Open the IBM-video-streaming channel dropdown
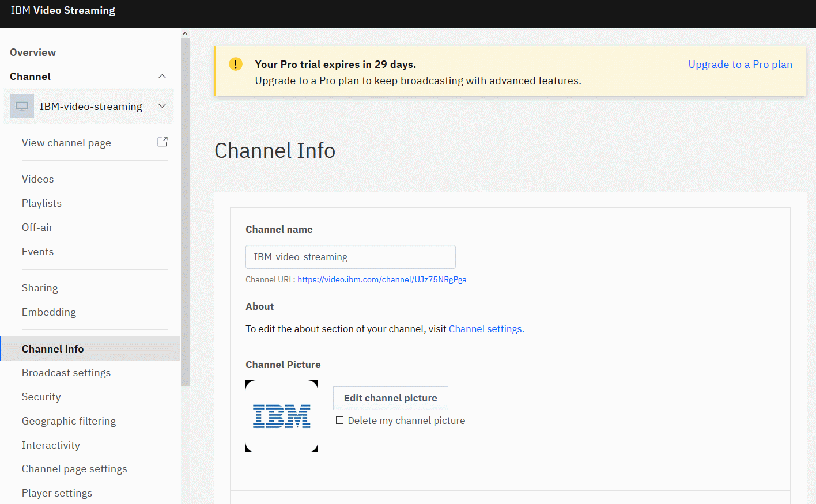This screenshot has height=504, width=816. 162,106
